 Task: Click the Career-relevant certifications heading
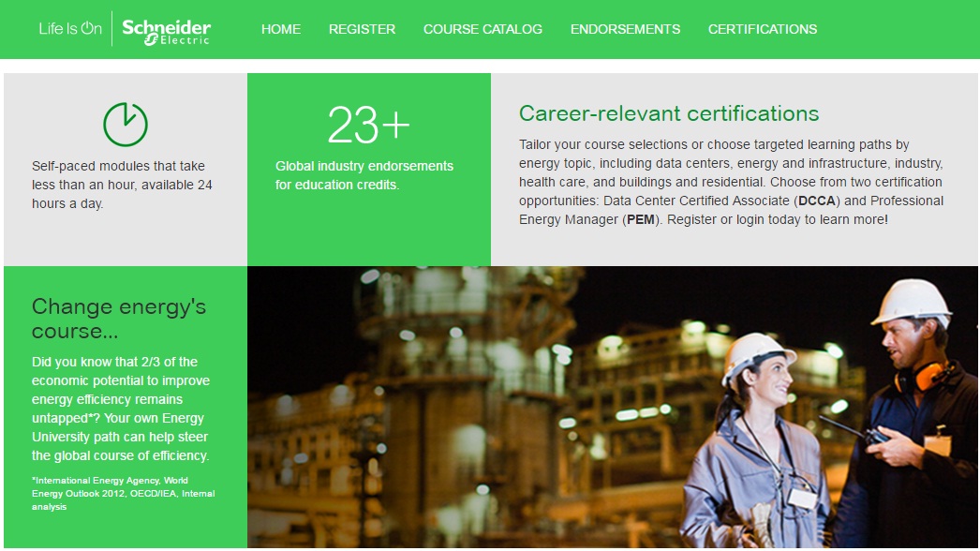671,113
